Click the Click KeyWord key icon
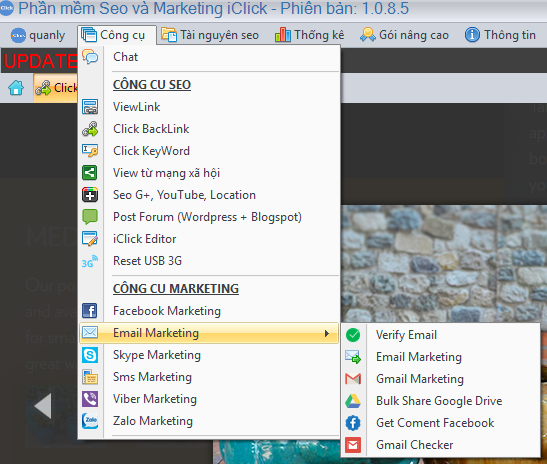This screenshot has width=547, height=464. [x=90, y=151]
